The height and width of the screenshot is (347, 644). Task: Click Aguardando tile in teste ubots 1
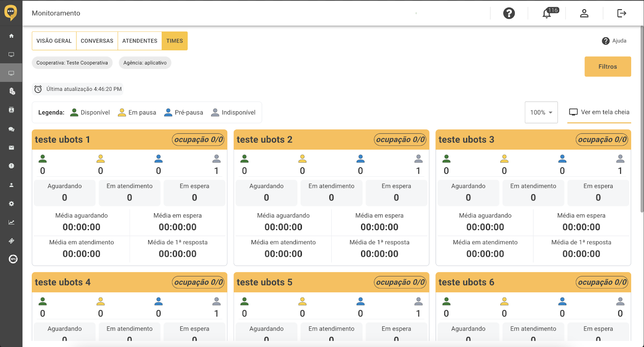tap(64, 193)
